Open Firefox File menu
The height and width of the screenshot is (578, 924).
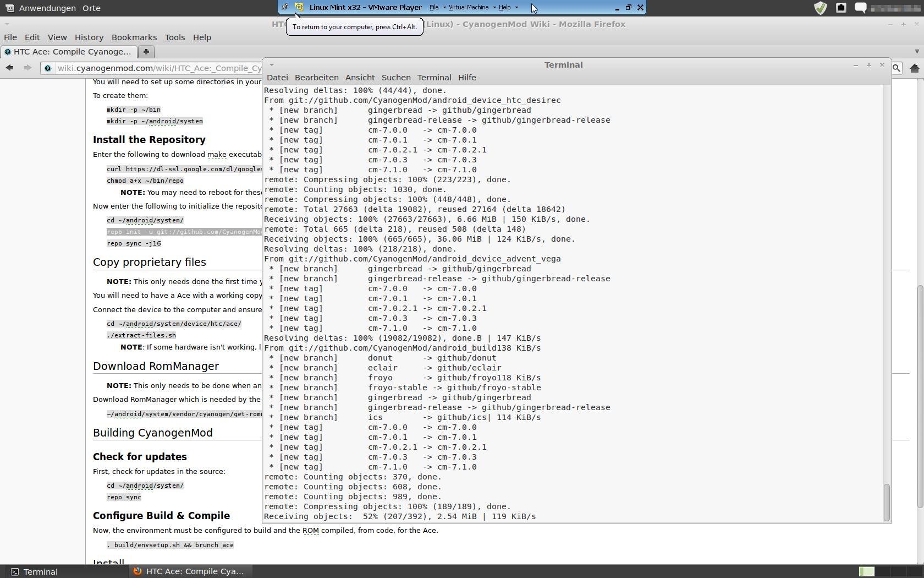click(x=10, y=37)
